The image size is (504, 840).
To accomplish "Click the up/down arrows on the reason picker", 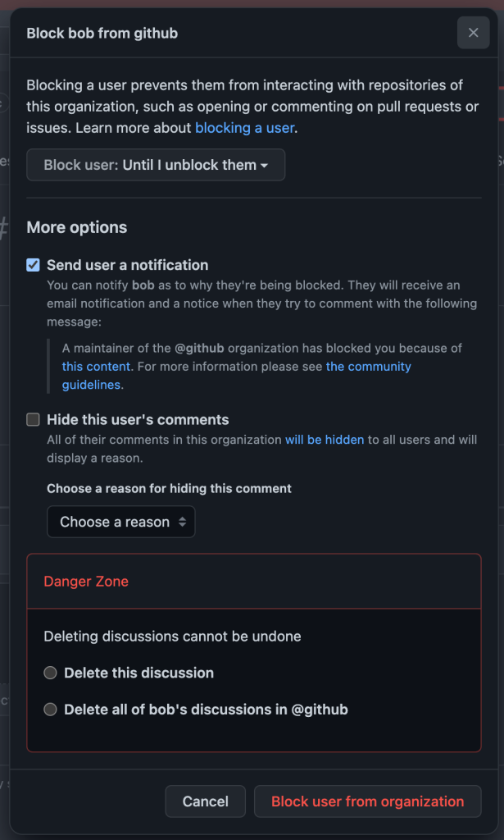I will click(x=182, y=522).
